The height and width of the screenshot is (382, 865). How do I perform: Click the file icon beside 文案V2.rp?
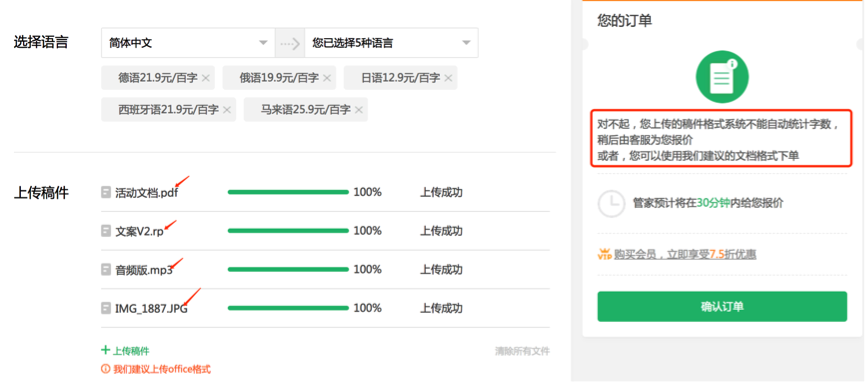[106, 231]
